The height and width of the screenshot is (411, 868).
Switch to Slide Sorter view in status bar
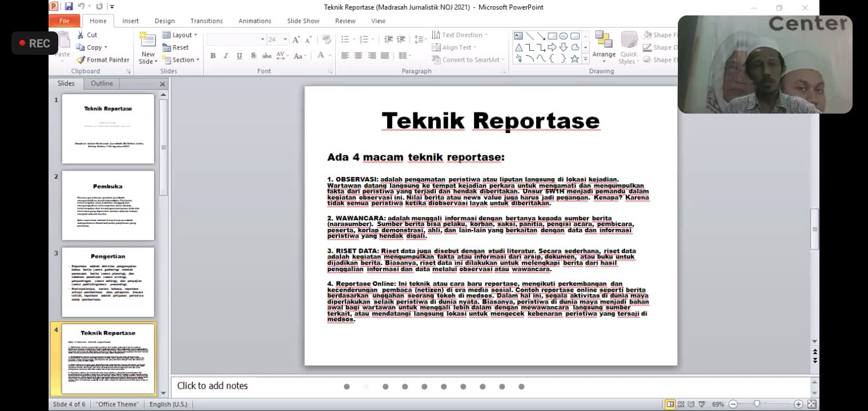tap(681, 404)
